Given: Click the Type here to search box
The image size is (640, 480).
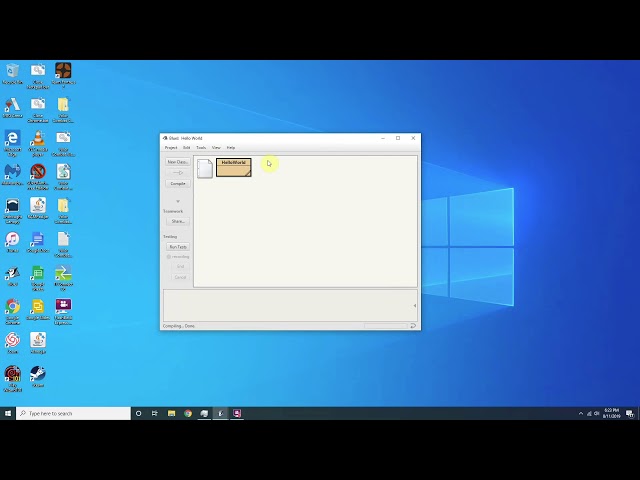Looking at the screenshot, I should (x=73, y=413).
